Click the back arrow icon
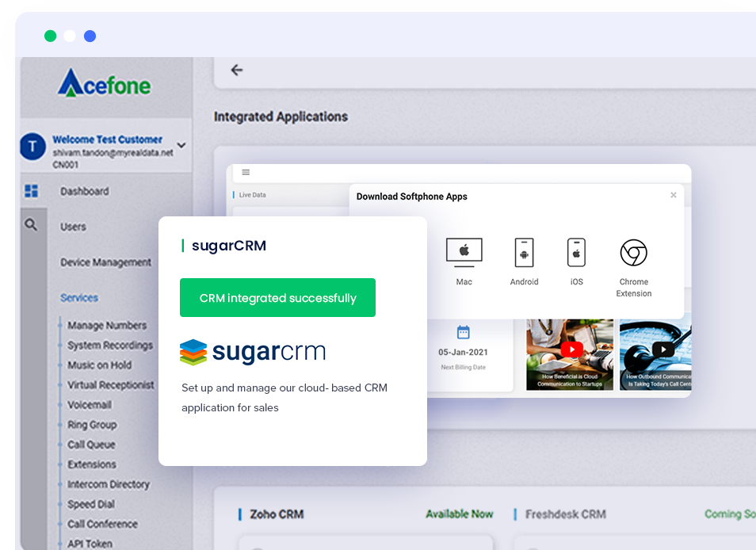 [x=237, y=71]
